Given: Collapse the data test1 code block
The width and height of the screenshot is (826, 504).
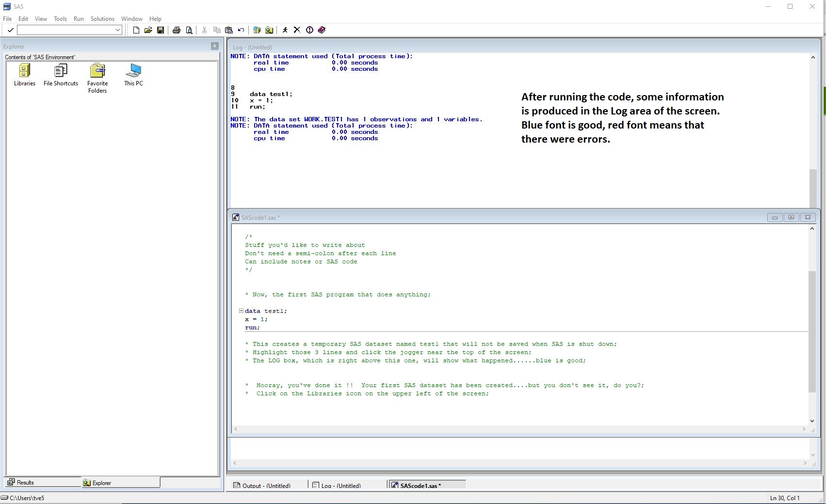Looking at the screenshot, I should [x=241, y=311].
